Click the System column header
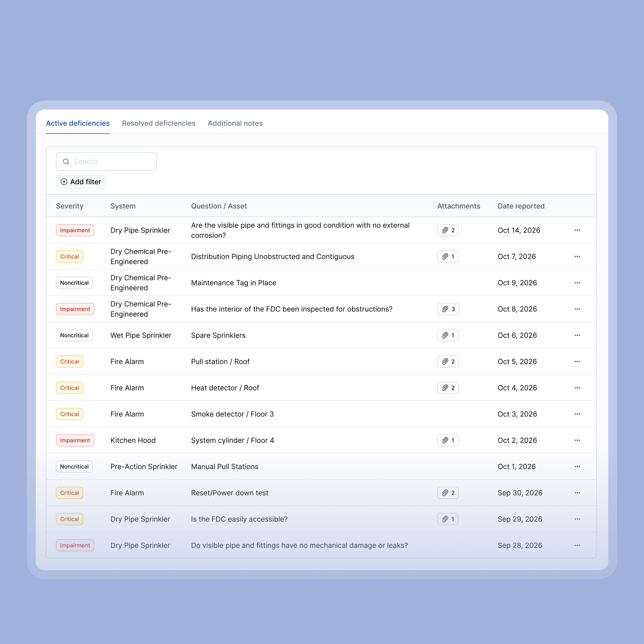The image size is (644, 644). pos(123,206)
